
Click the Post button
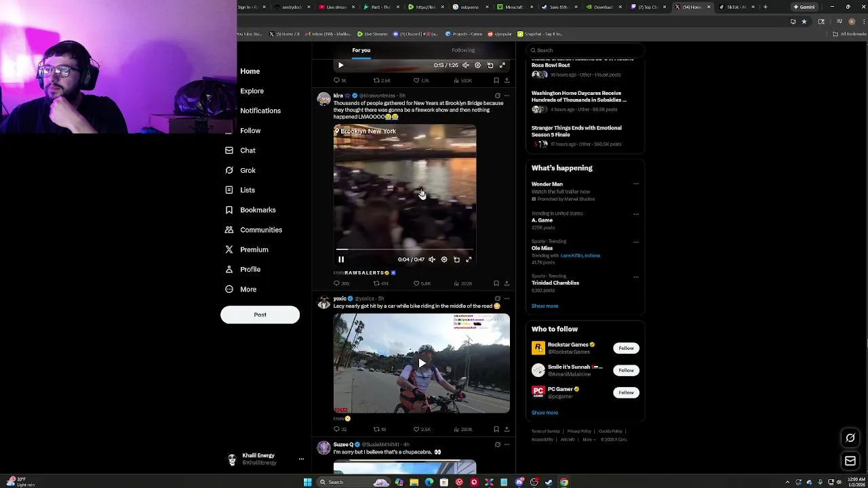pos(260,314)
